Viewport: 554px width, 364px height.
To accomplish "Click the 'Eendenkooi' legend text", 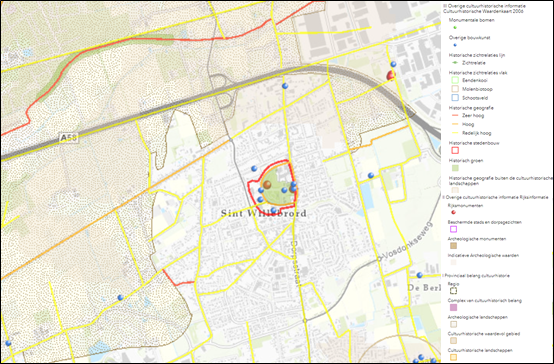I will tap(475, 80).
